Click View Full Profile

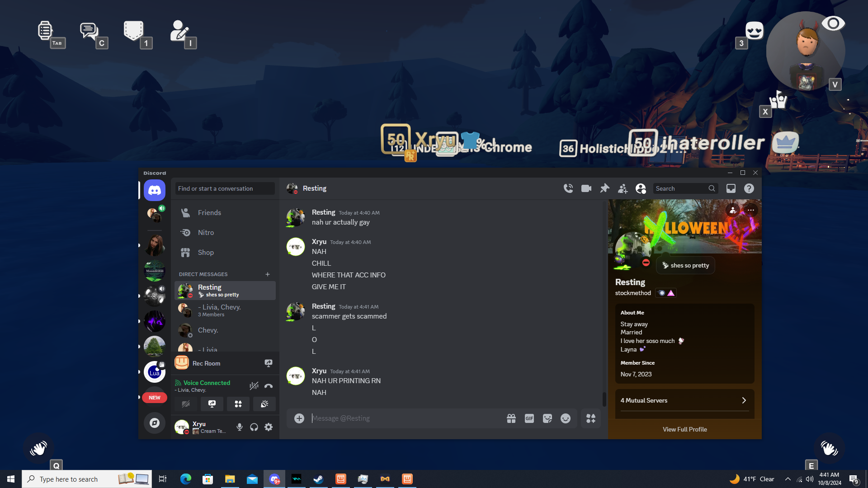684,429
